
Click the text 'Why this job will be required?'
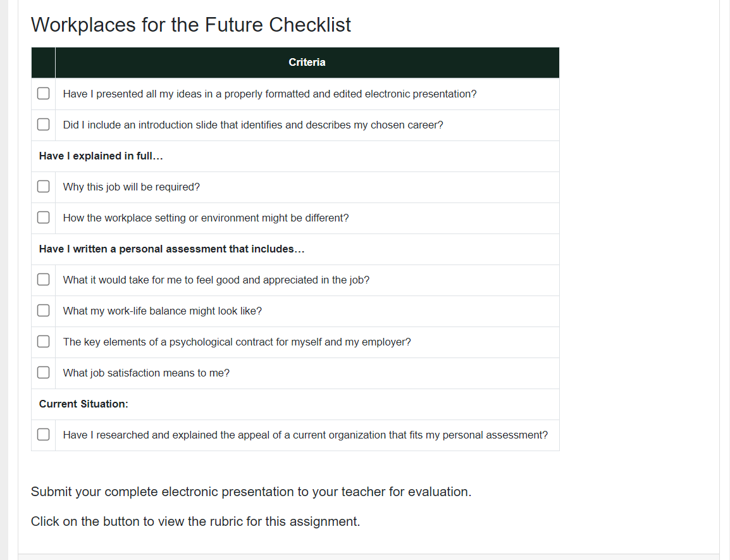[132, 187]
